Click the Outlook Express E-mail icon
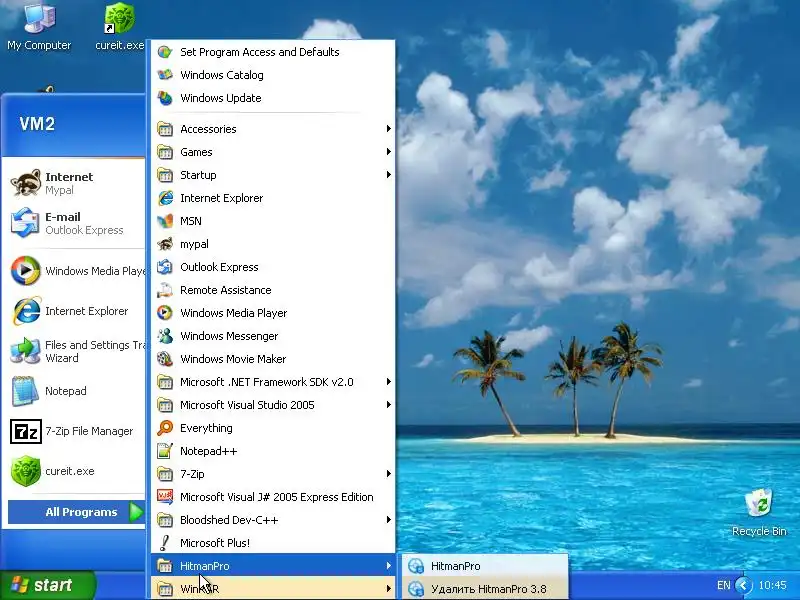The width and height of the screenshot is (800, 600). [x=26, y=223]
